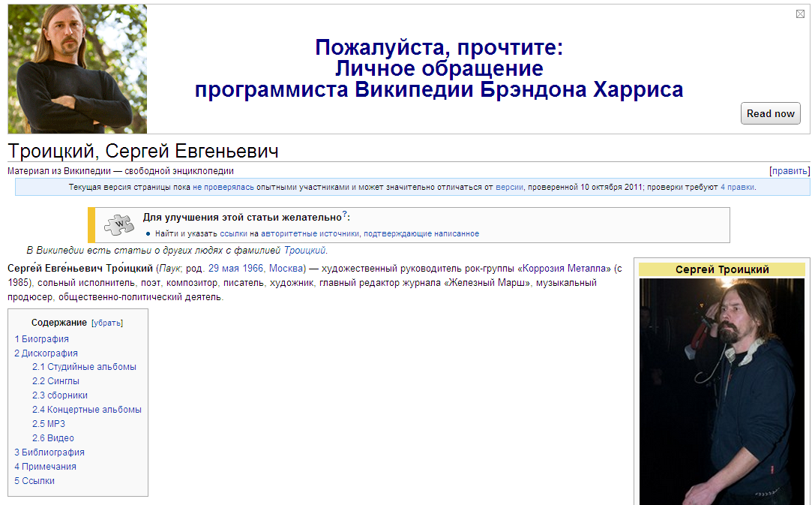This screenshot has width=812, height=505.
Task: Jump to 2 Дискография section
Action: (46, 353)
